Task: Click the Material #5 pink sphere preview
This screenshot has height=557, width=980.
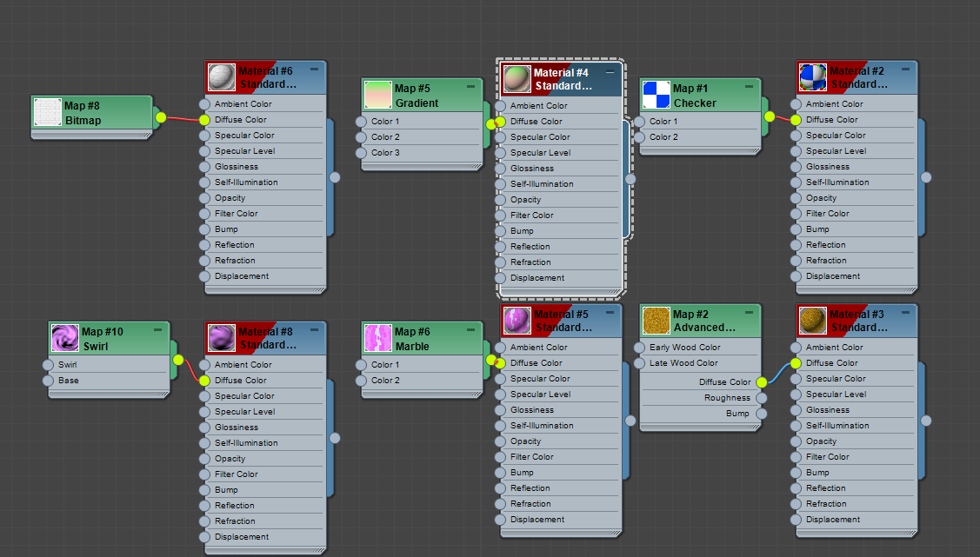Action: tap(517, 321)
